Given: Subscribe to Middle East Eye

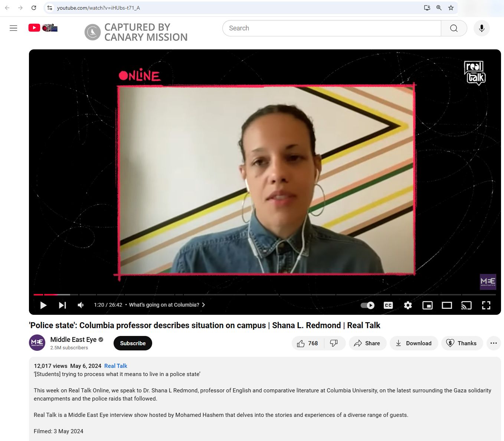Looking at the screenshot, I should [133, 343].
